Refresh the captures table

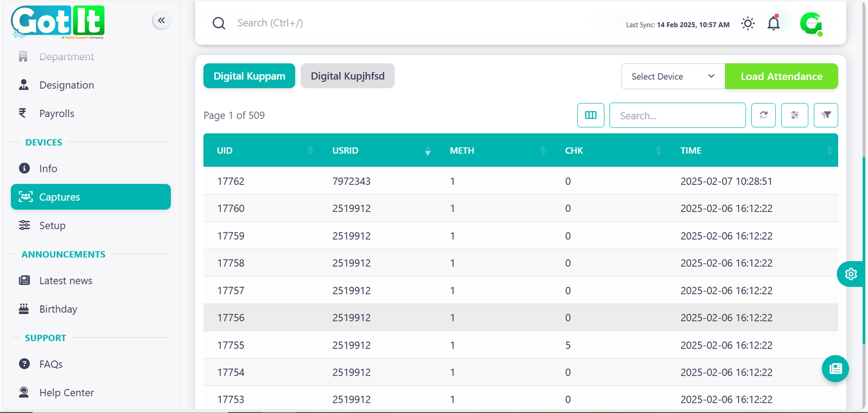pos(763,115)
